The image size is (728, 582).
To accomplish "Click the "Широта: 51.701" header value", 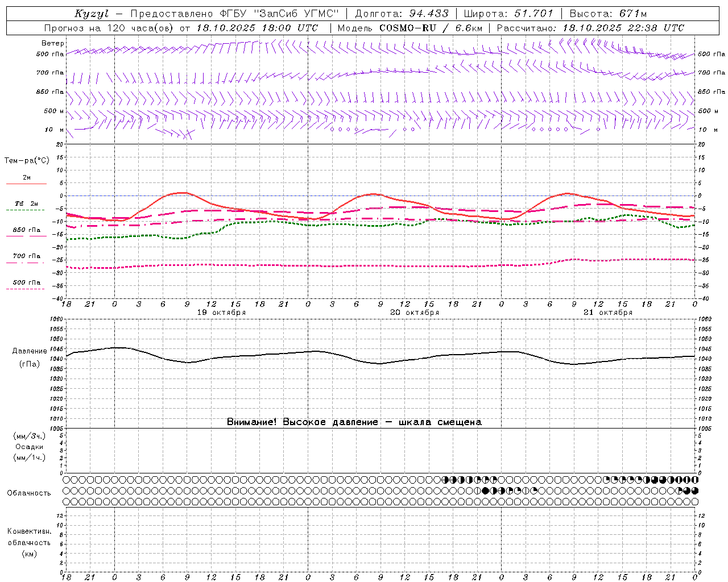I will (x=508, y=14).
